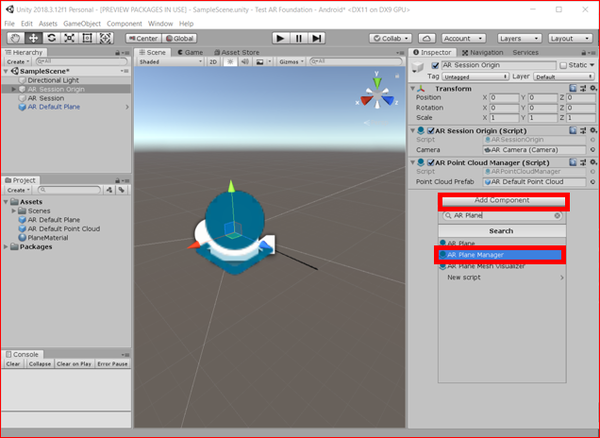
Task: Open the Gizmos dropdown
Action: click(x=291, y=62)
